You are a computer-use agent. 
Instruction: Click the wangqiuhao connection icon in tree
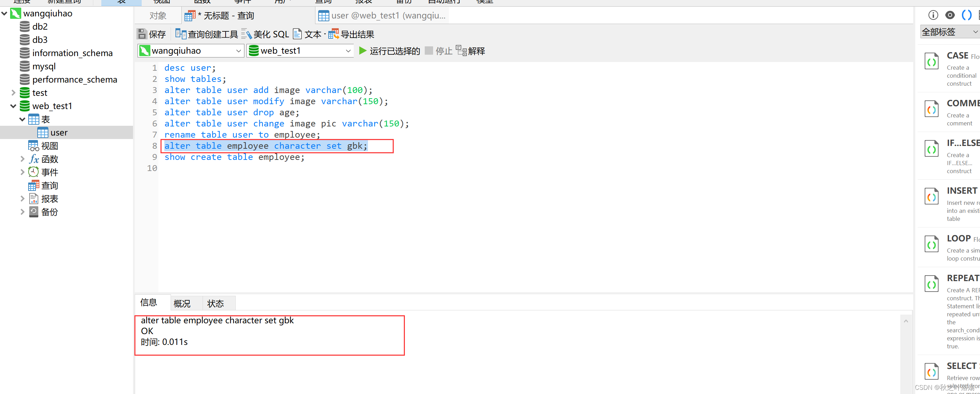[x=16, y=13]
